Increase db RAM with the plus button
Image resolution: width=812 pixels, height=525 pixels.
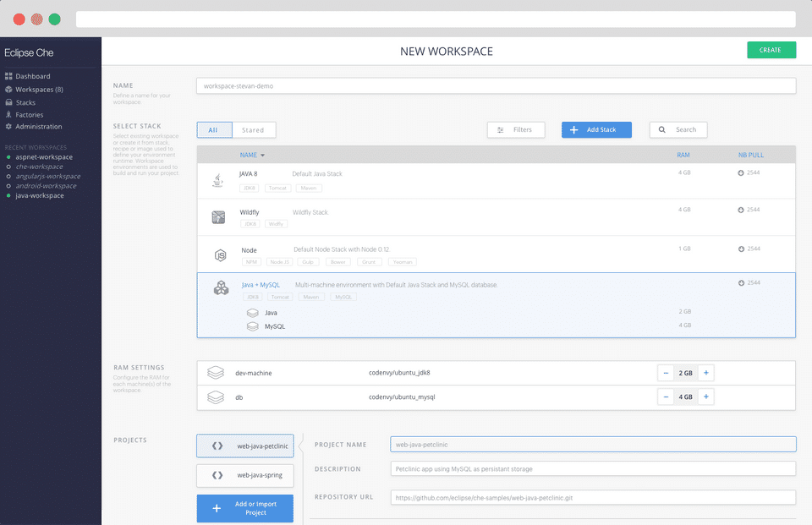pos(705,397)
